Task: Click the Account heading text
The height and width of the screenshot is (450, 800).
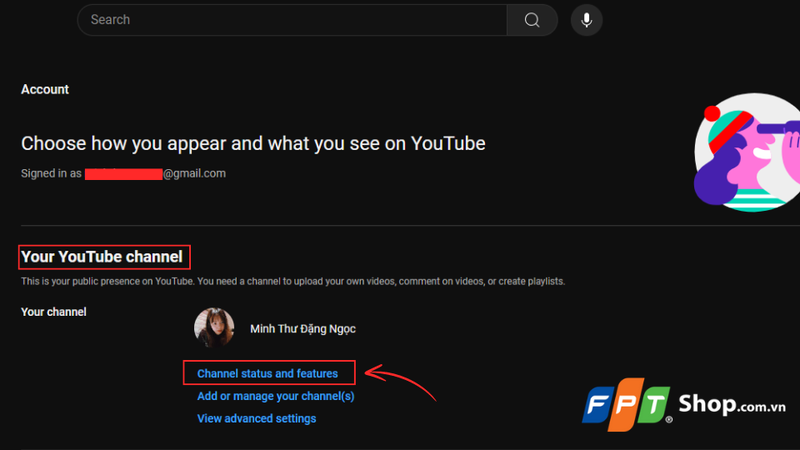Action: click(x=45, y=89)
